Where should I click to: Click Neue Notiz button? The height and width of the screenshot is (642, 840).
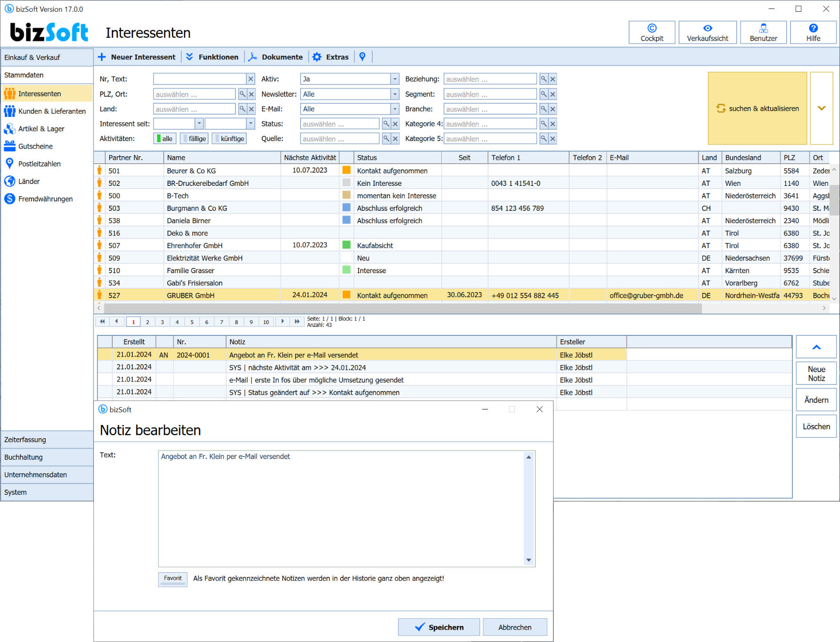816,373
